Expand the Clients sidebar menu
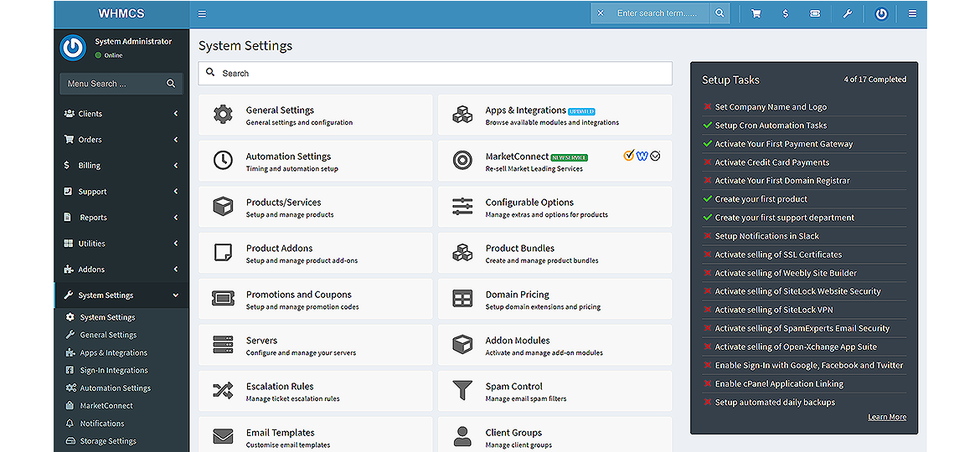Viewport: 980px width, 452px height. (x=121, y=114)
